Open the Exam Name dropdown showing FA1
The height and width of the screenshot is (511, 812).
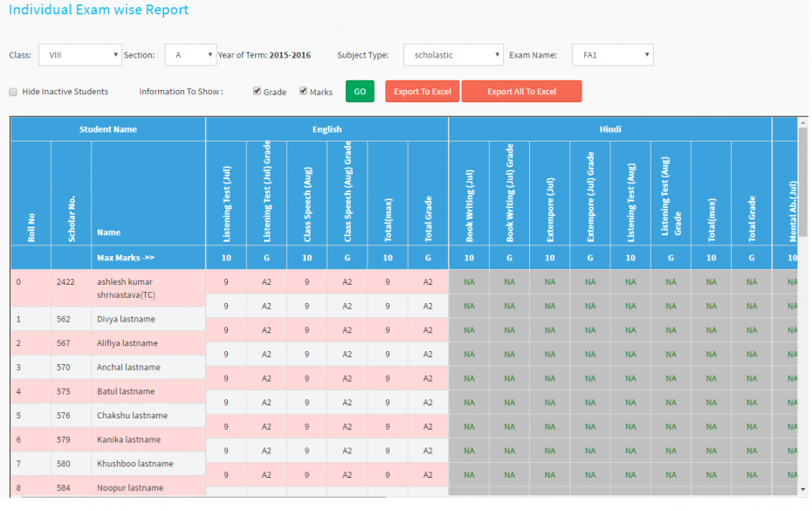611,54
